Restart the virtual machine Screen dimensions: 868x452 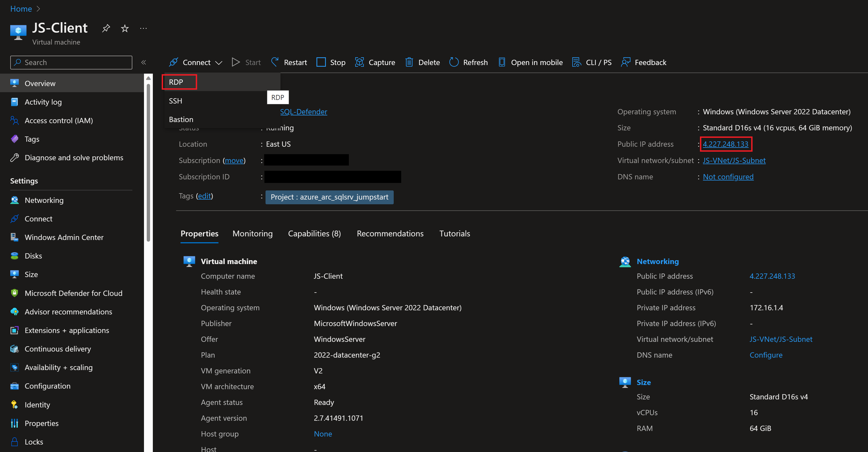(x=289, y=62)
